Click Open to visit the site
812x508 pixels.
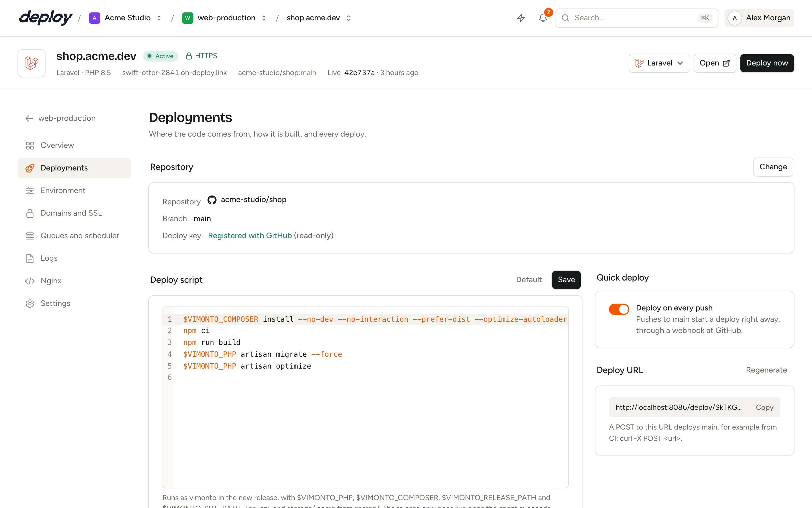[x=715, y=63]
